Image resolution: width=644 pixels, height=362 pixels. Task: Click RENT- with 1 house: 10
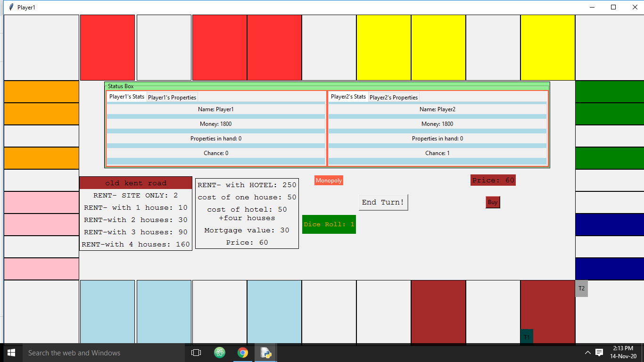(x=136, y=207)
